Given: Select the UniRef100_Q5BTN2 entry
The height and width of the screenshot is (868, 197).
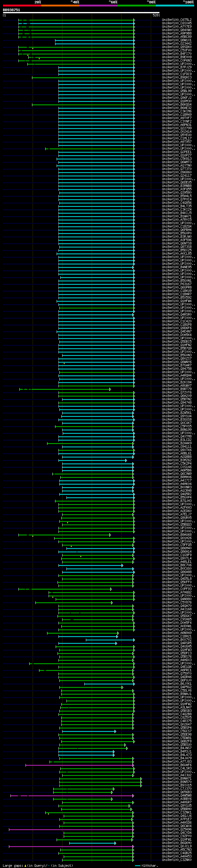Looking at the screenshot, I should coord(177,399).
